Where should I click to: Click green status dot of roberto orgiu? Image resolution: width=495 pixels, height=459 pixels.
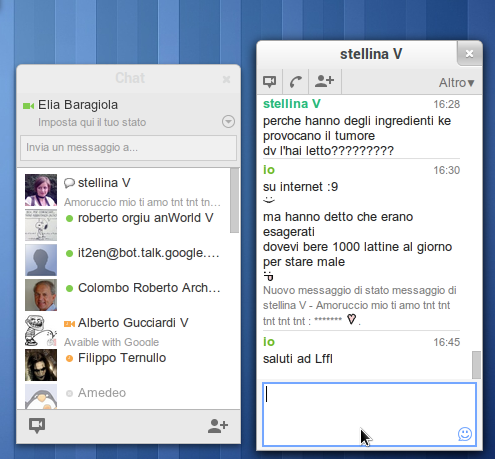[69, 219]
